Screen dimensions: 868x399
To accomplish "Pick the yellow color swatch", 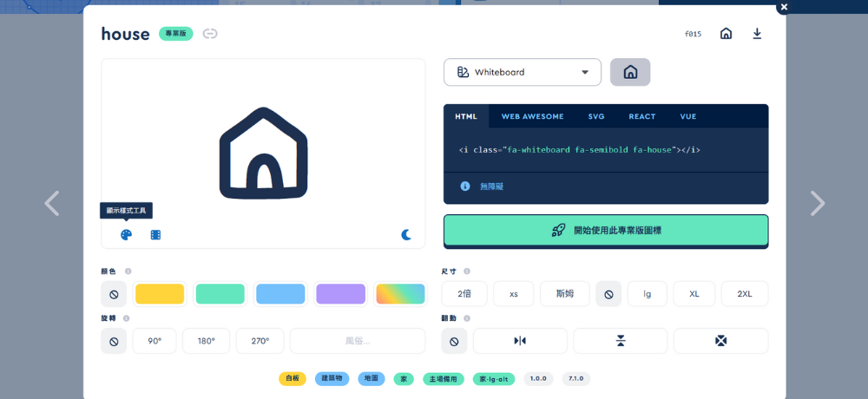I will coord(160,294).
